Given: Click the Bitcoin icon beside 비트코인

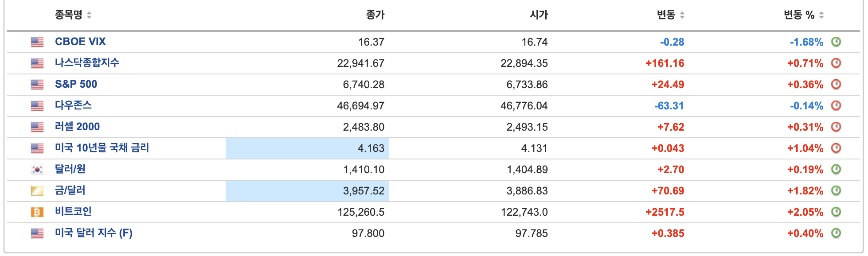Looking at the screenshot, I should (x=37, y=212).
